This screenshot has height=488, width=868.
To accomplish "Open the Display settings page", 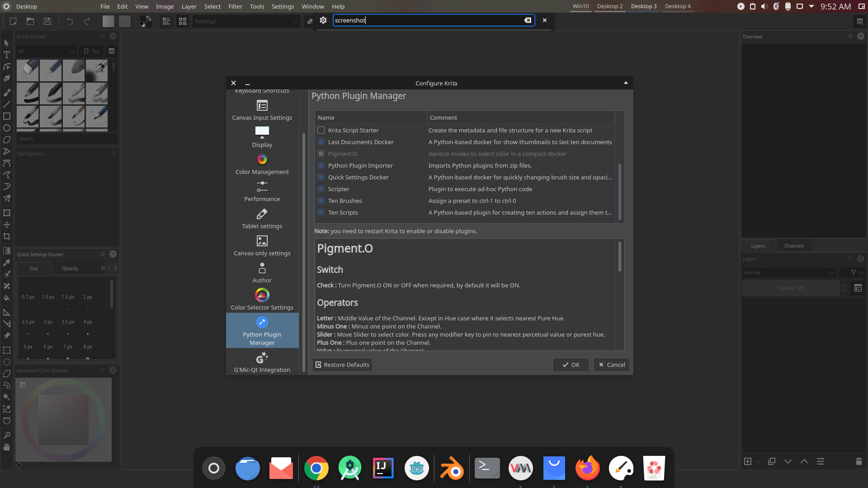I will pos(262,137).
